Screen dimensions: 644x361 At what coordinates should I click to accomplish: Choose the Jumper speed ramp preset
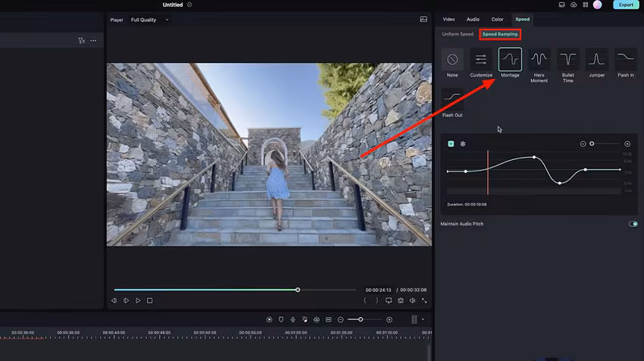[x=597, y=60]
